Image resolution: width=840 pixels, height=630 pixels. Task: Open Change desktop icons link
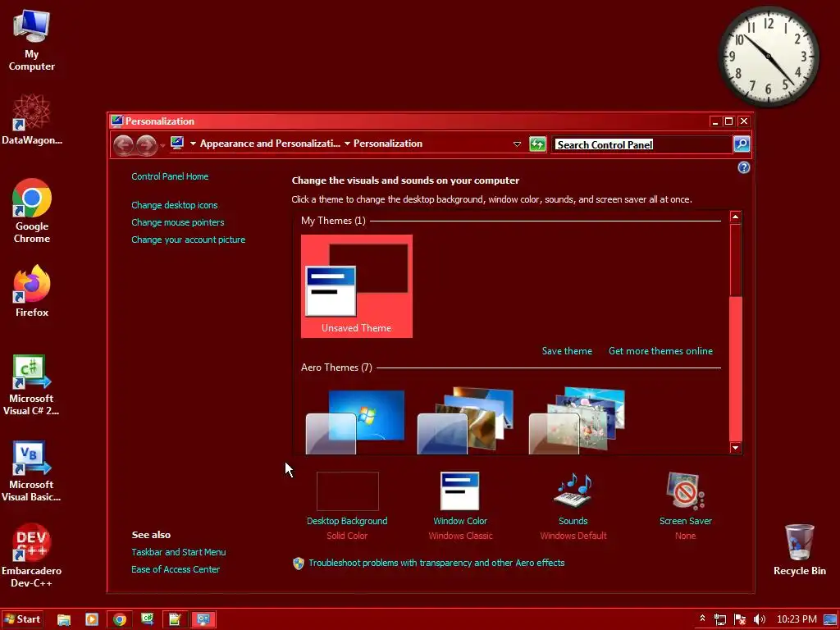click(175, 205)
